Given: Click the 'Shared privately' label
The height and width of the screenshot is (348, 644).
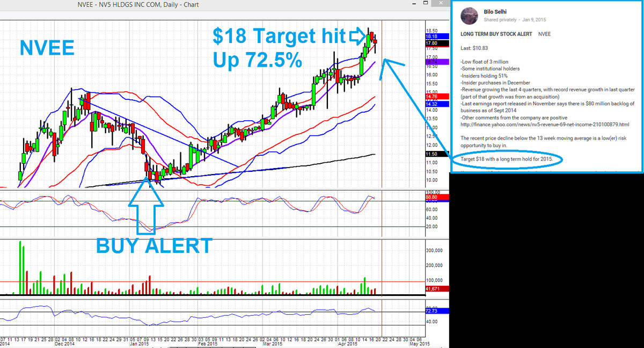Looking at the screenshot, I should point(500,20).
